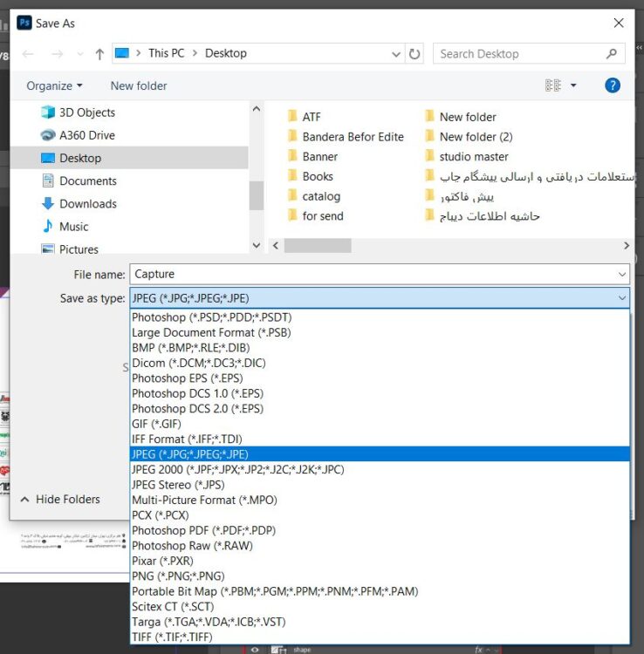Choose highlighted JPEG (*.JPG;*.JPEG;*.JPE) list entry
The image size is (644, 654).
tap(380, 454)
